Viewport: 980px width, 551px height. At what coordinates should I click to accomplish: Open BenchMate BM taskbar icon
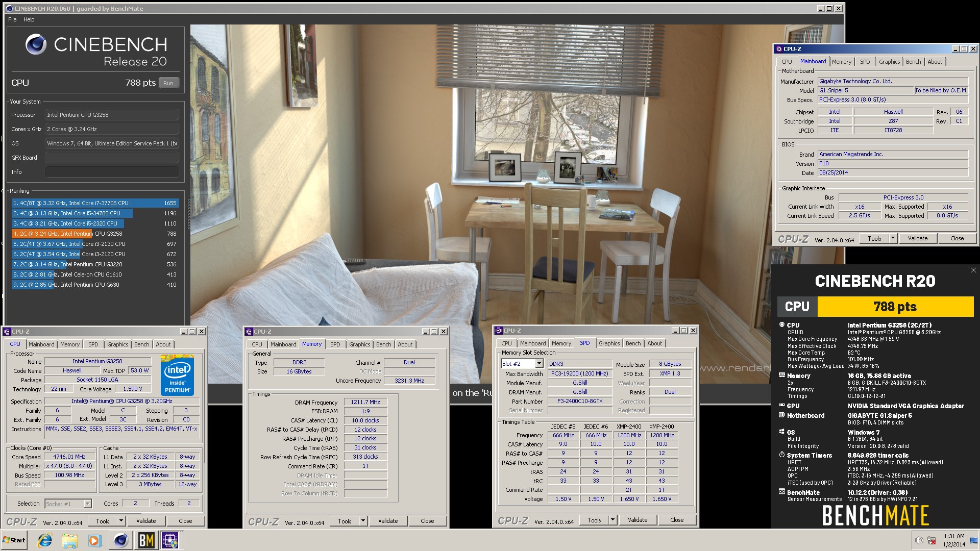146,540
